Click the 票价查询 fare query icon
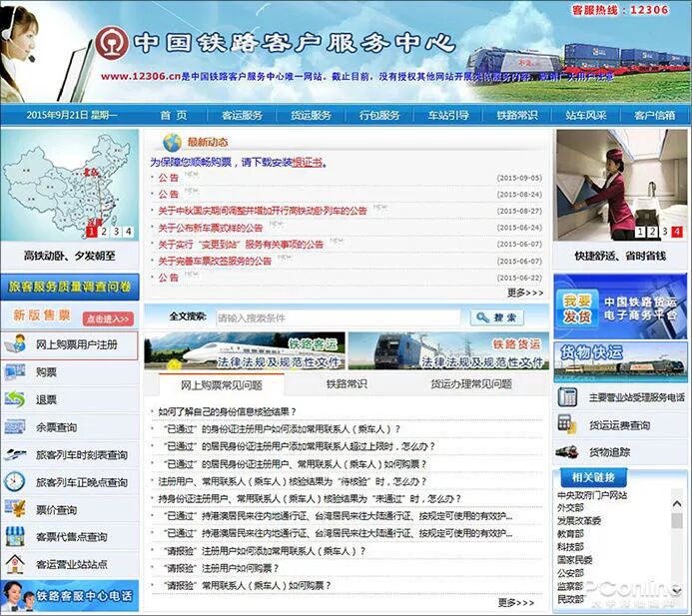Image resolution: width=692 pixels, height=616 pixels. tap(15, 509)
